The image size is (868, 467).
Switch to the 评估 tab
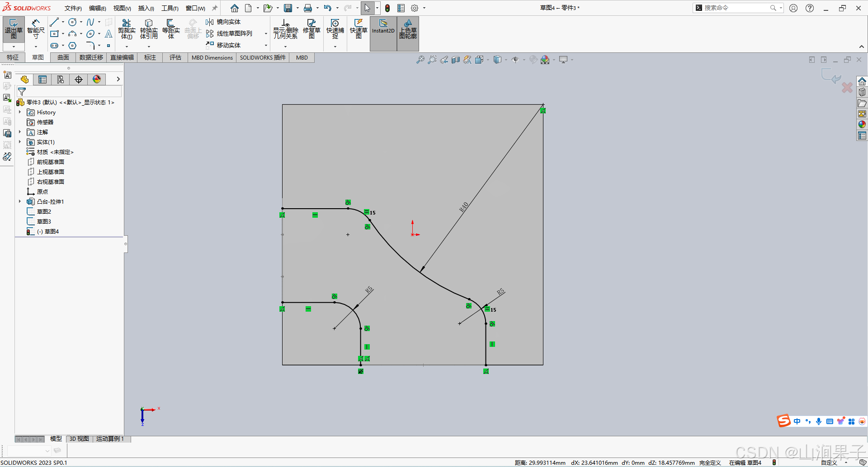point(175,57)
